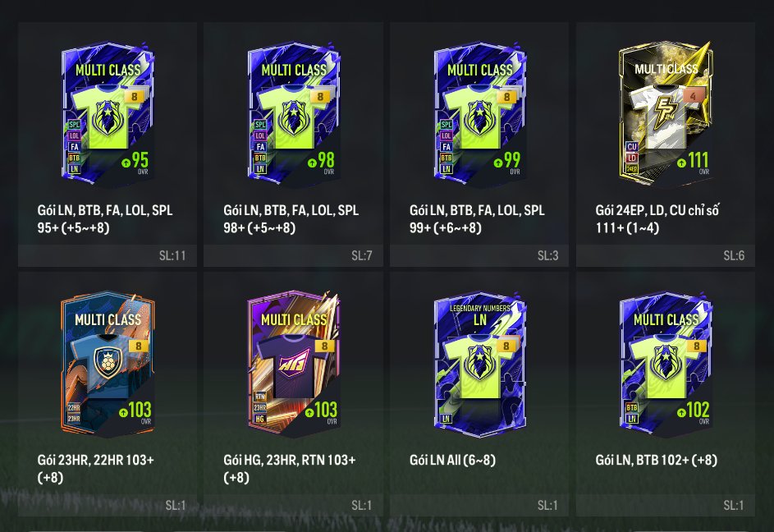The image size is (774, 532).
Task: Click the 'Gói LN All (6~8)' label
Action: [x=452, y=461]
